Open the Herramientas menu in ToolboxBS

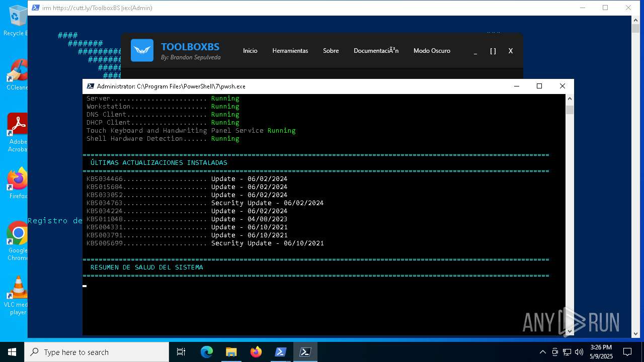pos(290,51)
